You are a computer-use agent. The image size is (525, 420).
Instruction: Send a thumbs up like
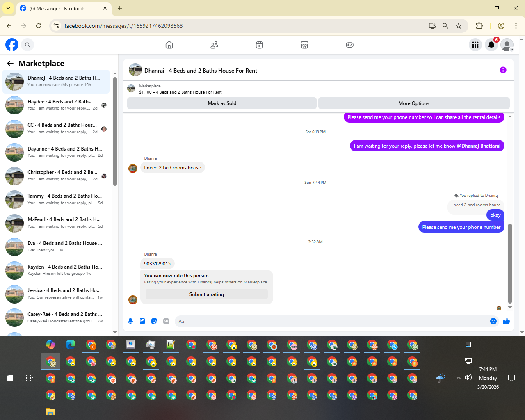point(507,321)
